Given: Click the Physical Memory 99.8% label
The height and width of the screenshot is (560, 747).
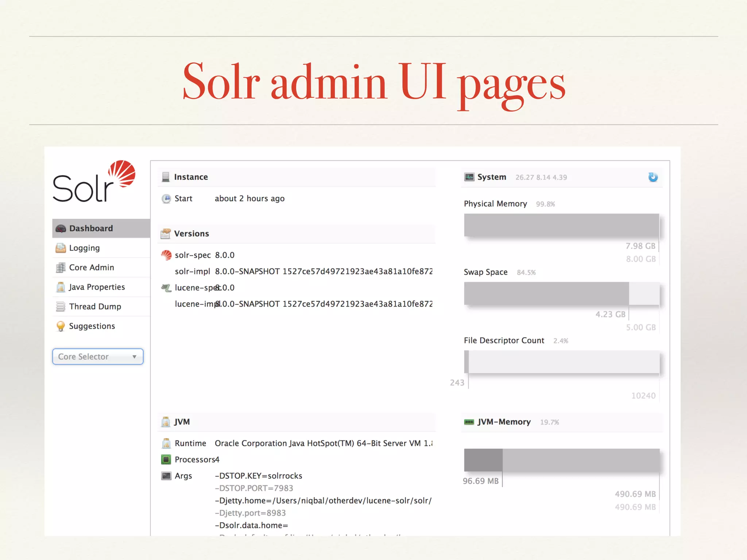Looking at the screenshot, I should 545,204.
